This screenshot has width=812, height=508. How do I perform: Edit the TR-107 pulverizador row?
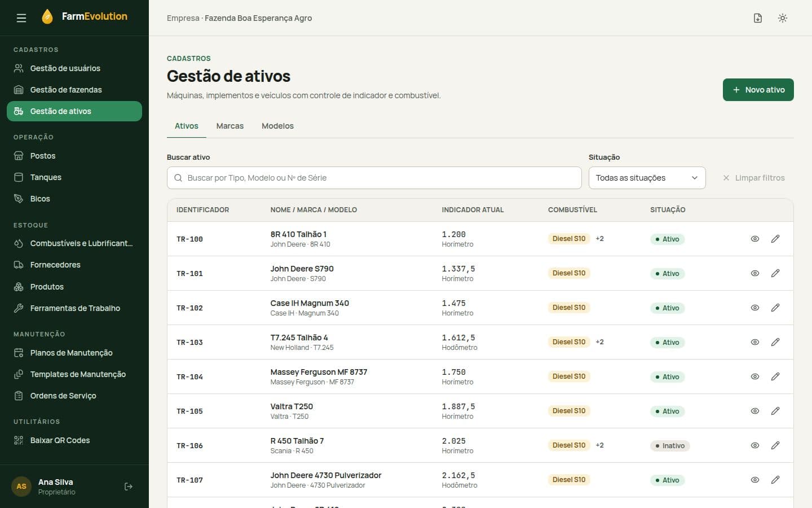pyautogui.click(x=775, y=480)
